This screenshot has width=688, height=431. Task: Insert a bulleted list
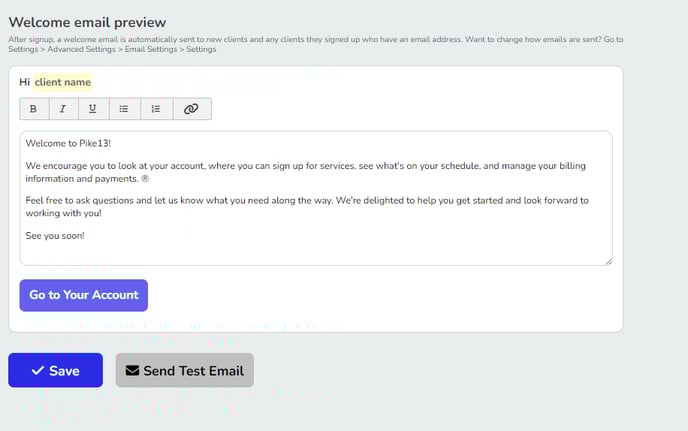click(124, 109)
